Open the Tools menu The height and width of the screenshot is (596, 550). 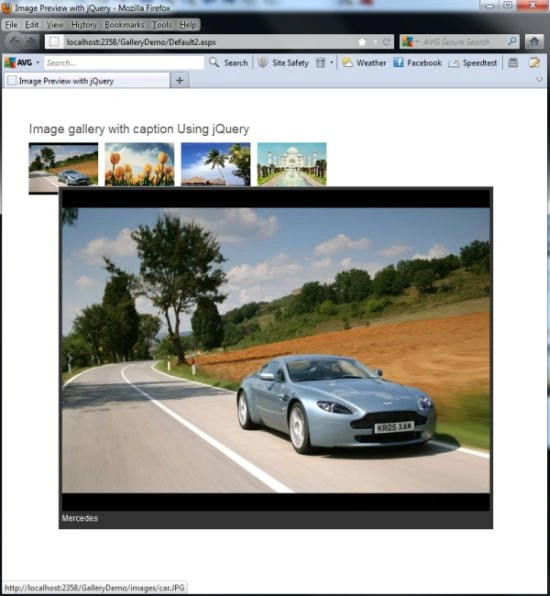point(162,25)
